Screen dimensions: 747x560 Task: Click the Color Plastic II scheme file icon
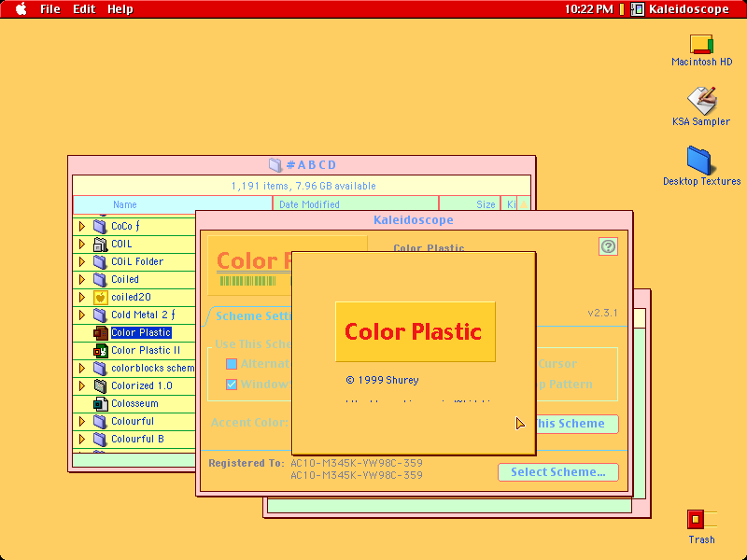(x=101, y=351)
